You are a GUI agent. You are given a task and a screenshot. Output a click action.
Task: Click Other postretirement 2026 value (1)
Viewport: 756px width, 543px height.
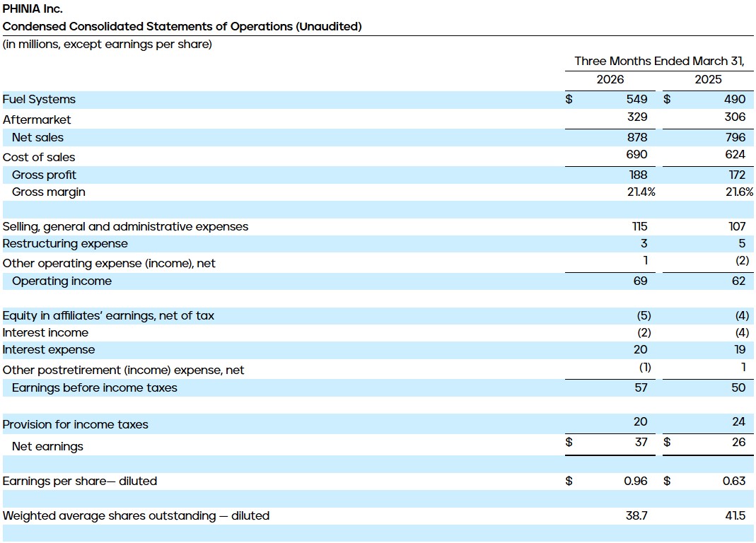point(645,368)
